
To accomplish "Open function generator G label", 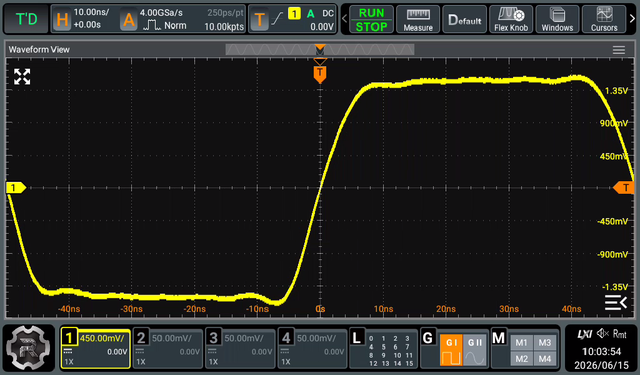I will pos(428,338).
